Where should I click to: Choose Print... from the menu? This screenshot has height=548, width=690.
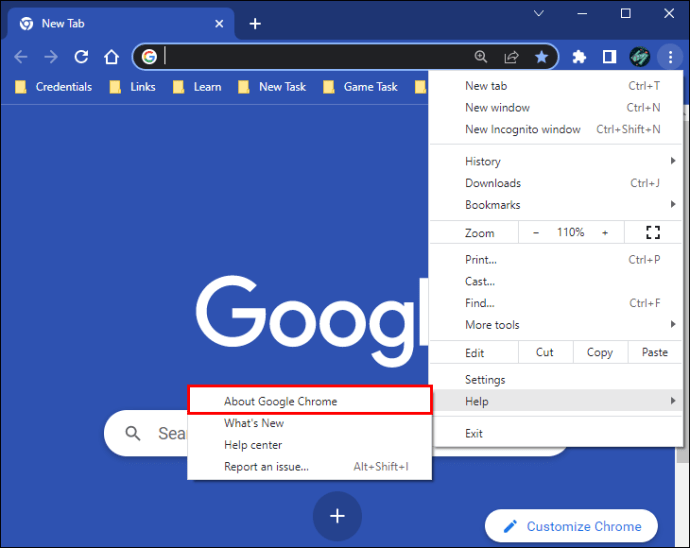click(556, 260)
